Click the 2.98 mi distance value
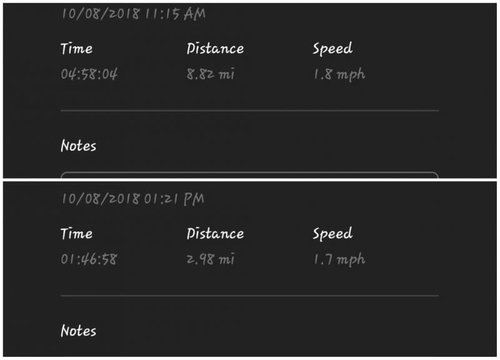 tap(211, 259)
